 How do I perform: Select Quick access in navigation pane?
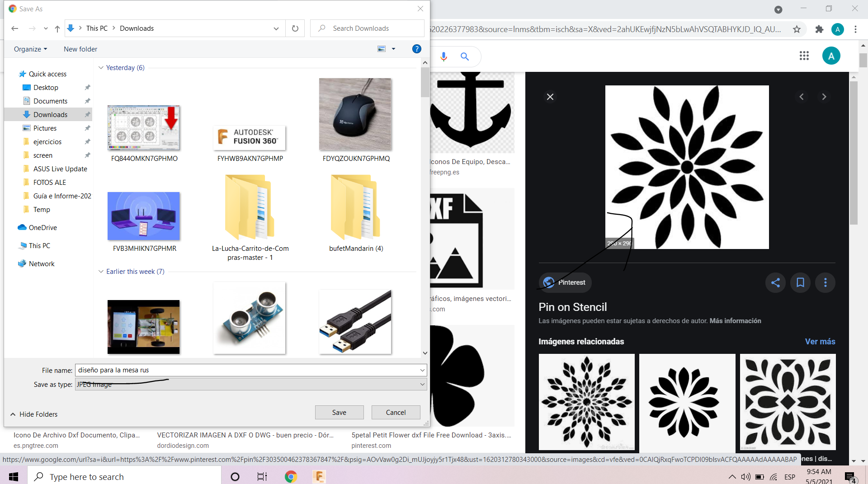[47, 74]
